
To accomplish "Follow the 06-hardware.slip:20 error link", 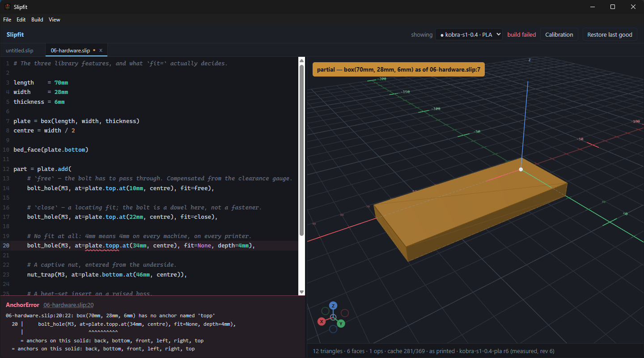I will coord(68,305).
